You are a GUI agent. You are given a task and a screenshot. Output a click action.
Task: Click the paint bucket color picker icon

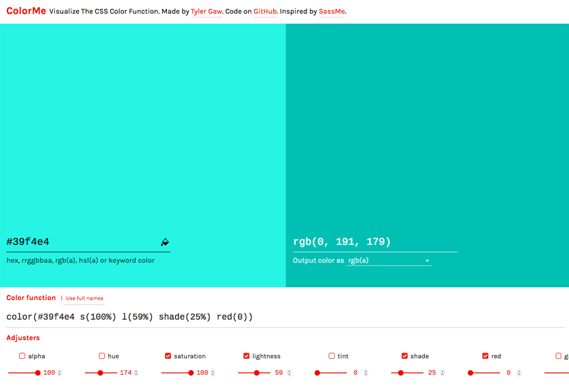pyautogui.click(x=165, y=242)
